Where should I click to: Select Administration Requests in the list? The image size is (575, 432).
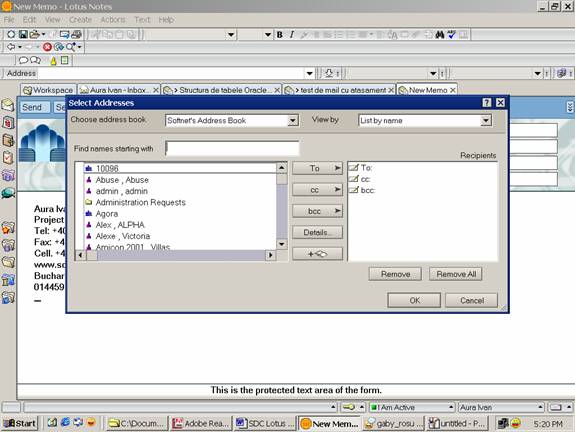140,202
